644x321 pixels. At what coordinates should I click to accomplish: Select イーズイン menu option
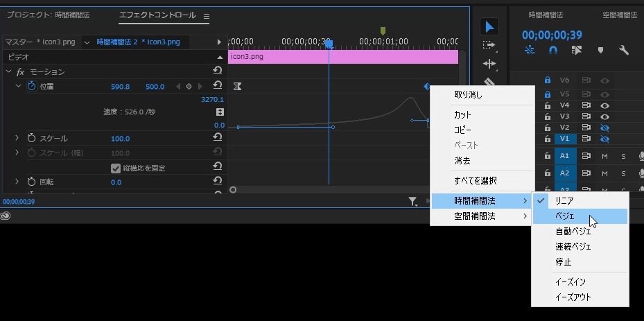click(x=571, y=282)
